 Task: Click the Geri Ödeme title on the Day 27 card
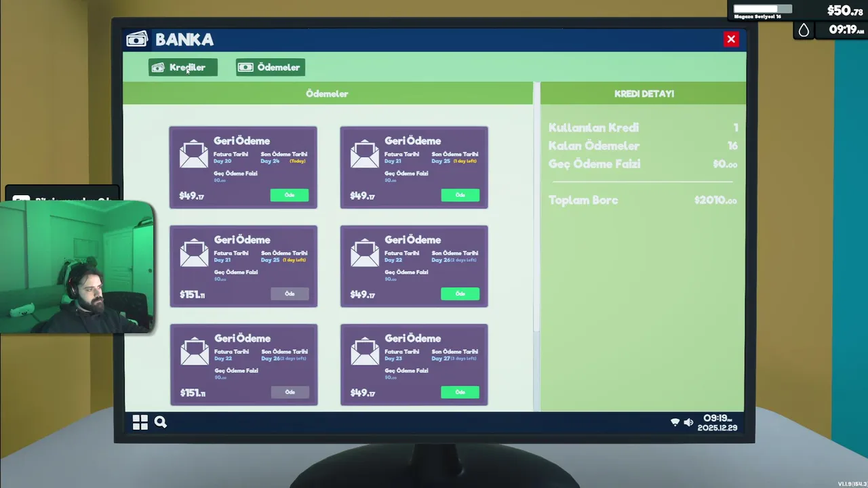[x=412, y=338]
